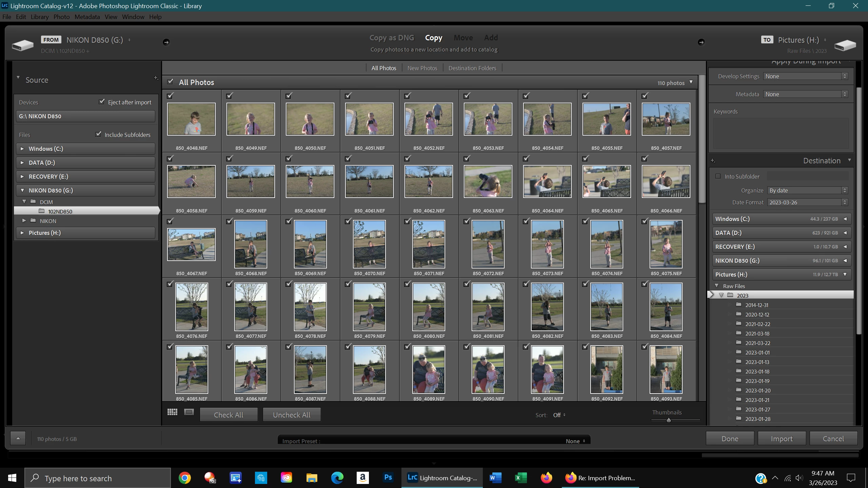Click the FROM source drive icon
The height and width of the screenshot is (488, 868).
(22, 45)
